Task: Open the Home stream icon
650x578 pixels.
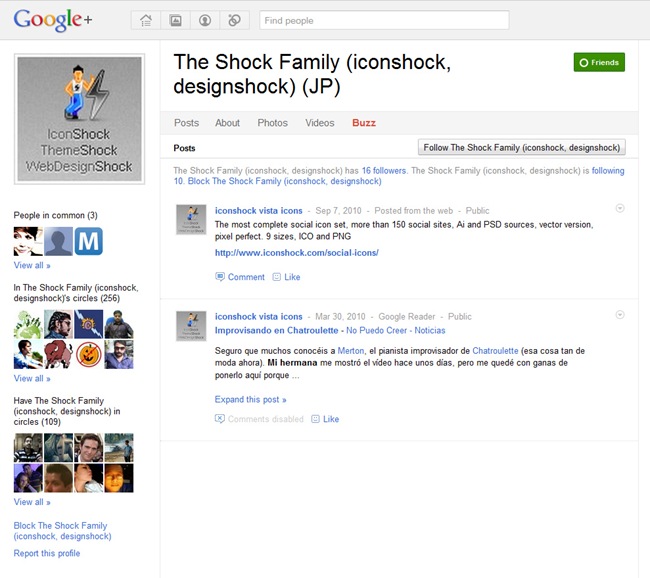Action: [x=147, y=20]
